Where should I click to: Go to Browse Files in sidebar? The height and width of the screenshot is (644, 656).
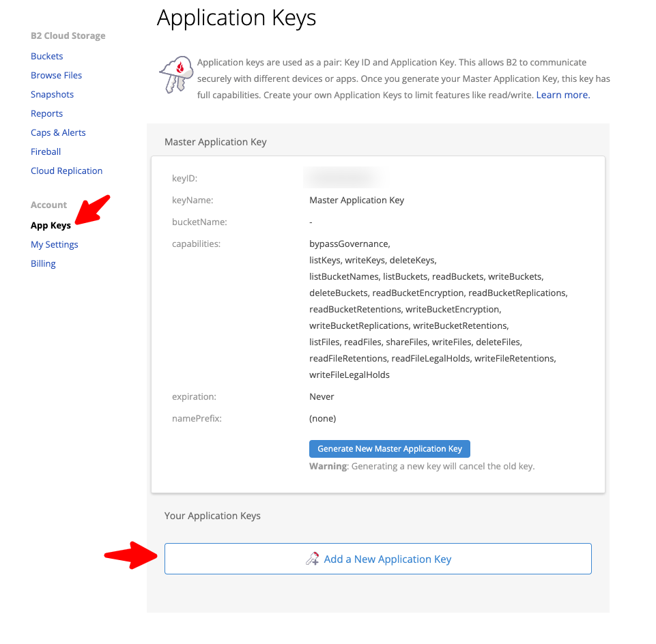[x=56, y=76]
